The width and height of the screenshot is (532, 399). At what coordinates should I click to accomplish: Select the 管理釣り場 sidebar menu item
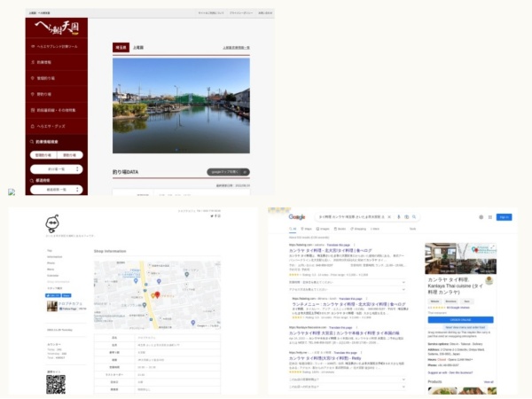[x=57, y=78]
